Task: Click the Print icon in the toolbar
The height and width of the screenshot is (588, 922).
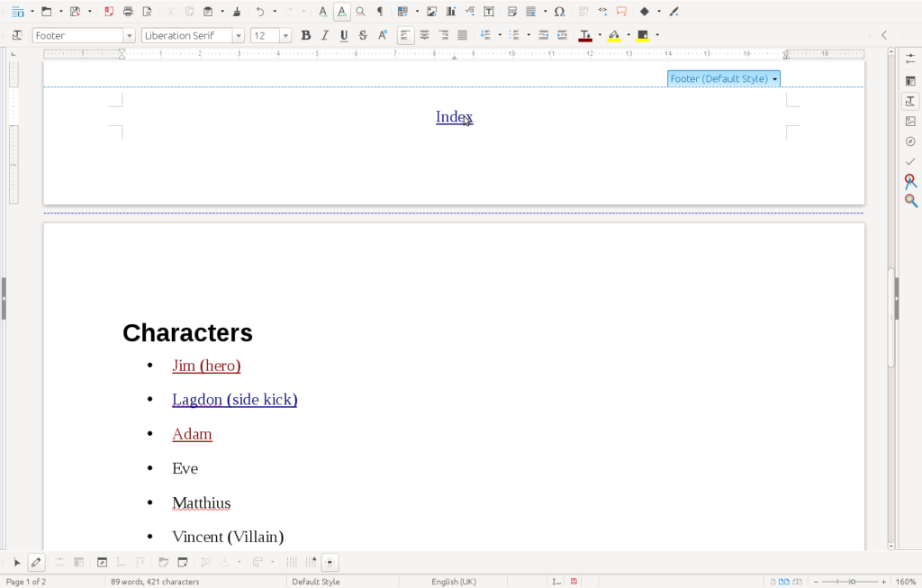Action: pyautogui.click(x=128, y=12)
